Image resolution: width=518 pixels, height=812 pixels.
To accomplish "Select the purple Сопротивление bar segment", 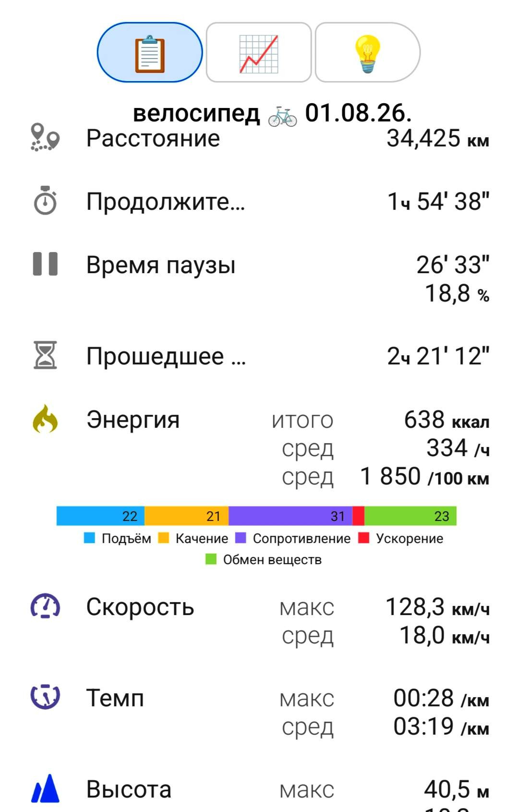I will pyautogui.click(x=290, y=516).
